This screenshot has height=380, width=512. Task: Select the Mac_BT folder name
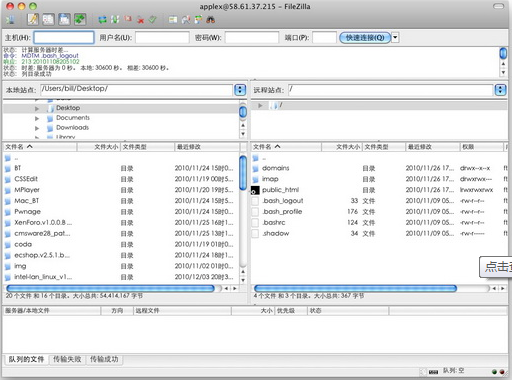tap(27, 201)
